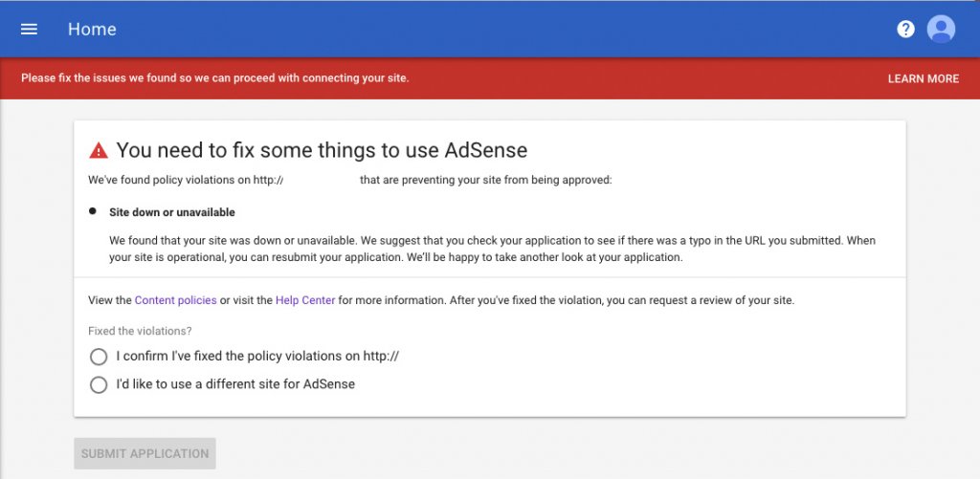Click the blank URL area after http://
Screen dimensions: 980x479
(322, 180)
